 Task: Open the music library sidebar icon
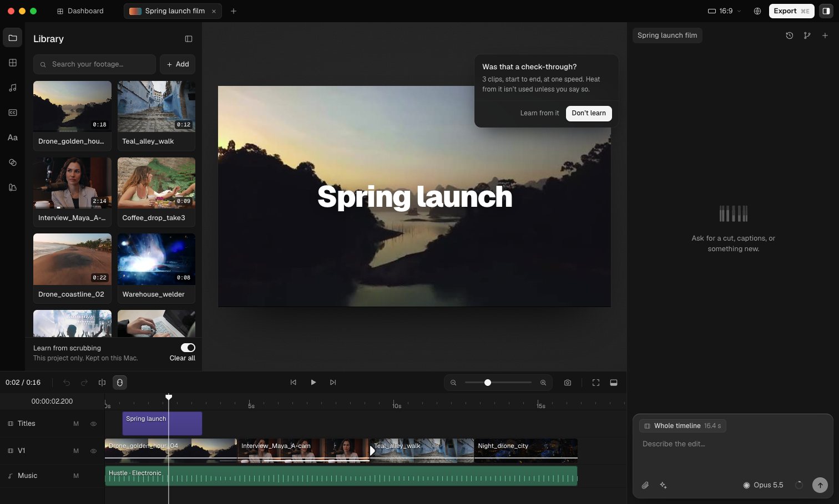pyautogui.click(x=13, y=88)
